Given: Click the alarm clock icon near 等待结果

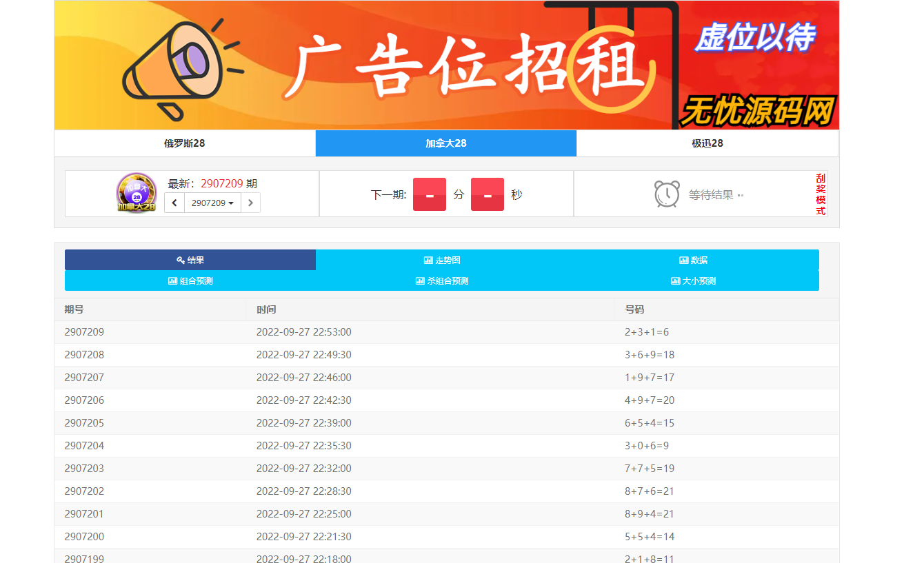Looking at the screenshot, I should pyautogui.click(x=665, y=194).
